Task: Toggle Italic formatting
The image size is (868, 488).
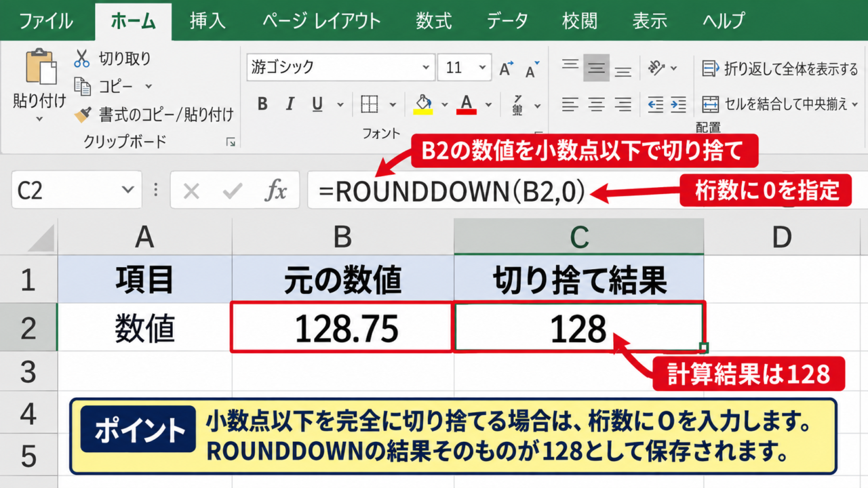Action: [290, 104]
